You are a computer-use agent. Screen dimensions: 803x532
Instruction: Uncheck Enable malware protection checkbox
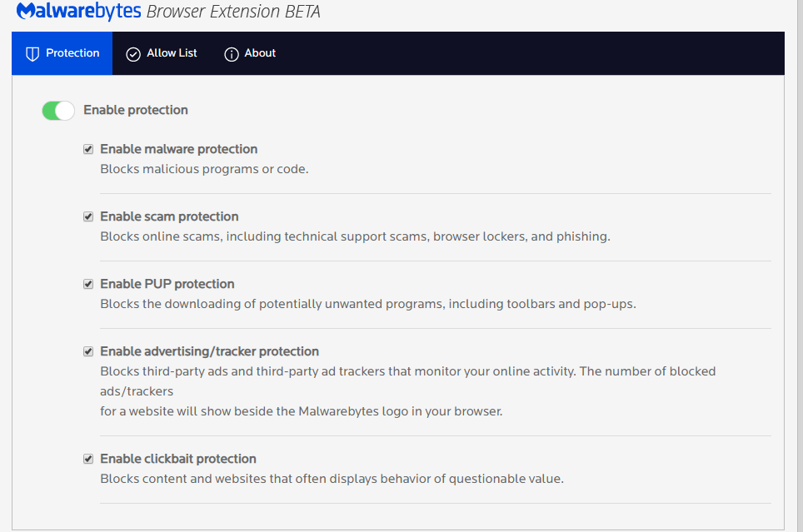point(88,149)
